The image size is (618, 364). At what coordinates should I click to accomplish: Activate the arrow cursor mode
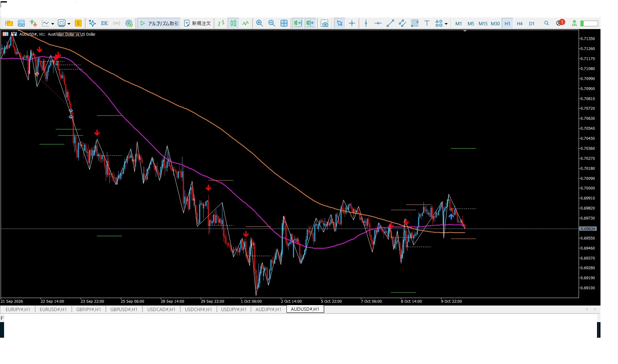click(340, 23)
